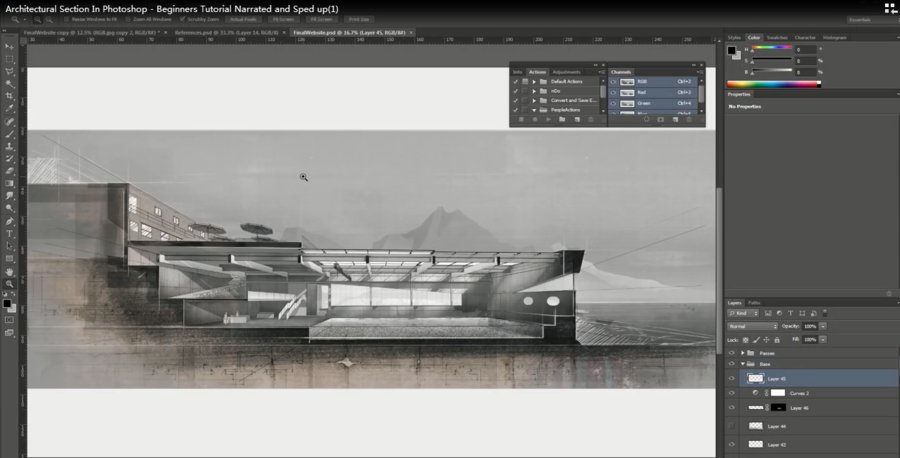
Task: Collapse PeopleActions set
Action: (534, 110)
